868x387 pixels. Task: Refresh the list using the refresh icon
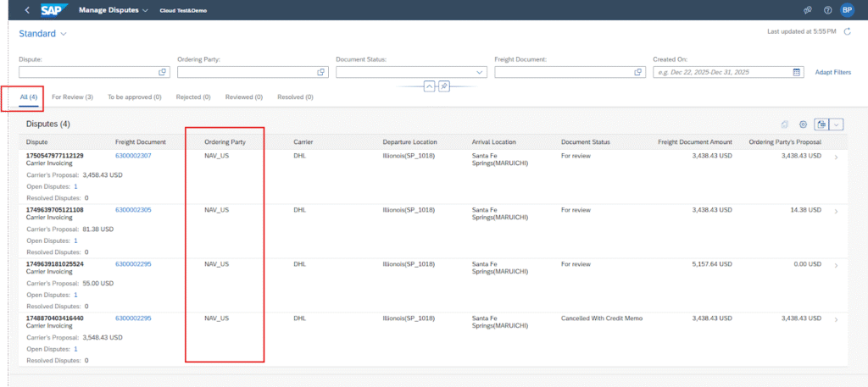click(847, 31)
